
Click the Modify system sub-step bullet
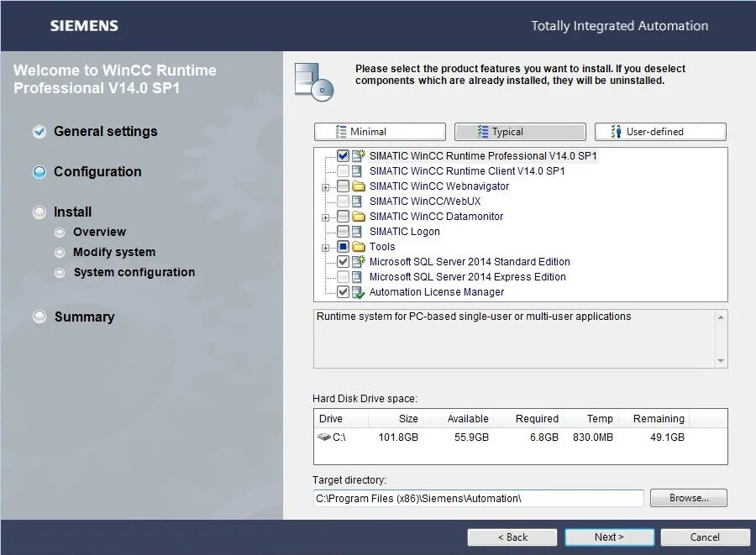coord(60,253)
